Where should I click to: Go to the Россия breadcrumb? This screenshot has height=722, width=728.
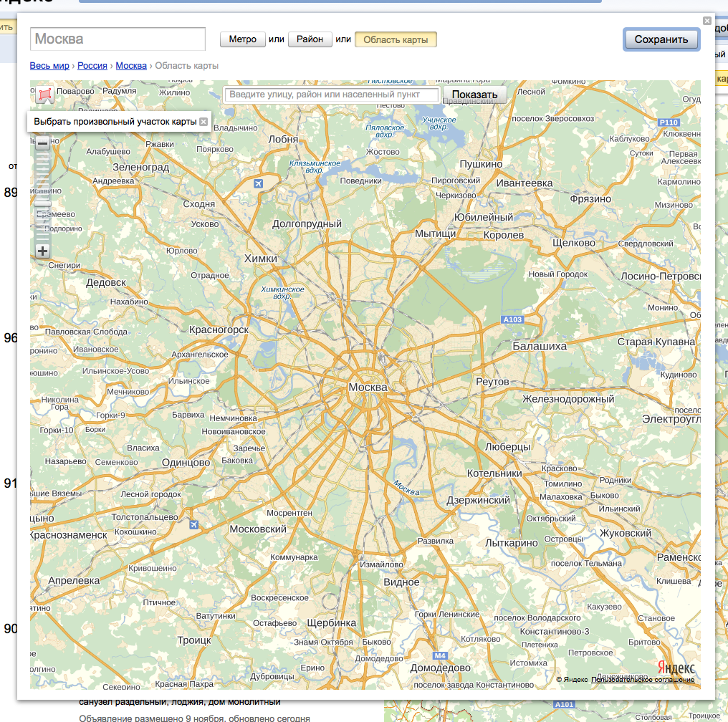click(92, 66)
